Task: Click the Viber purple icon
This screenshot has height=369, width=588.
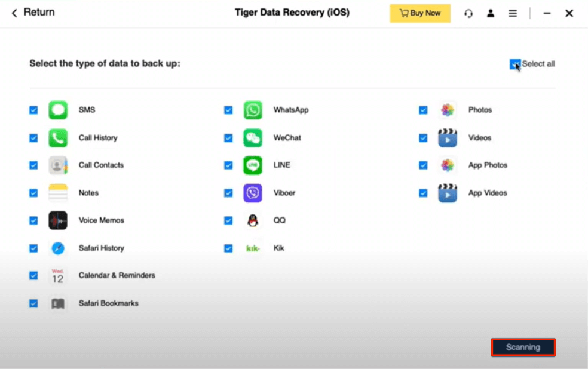Action: point(253,193)
